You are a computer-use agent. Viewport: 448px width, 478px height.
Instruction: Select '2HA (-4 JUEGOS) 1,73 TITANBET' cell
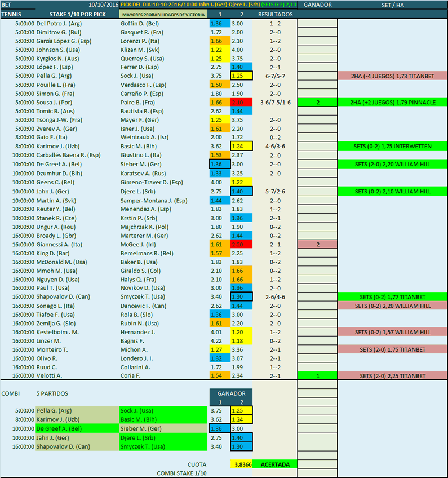tap(393, 76)
